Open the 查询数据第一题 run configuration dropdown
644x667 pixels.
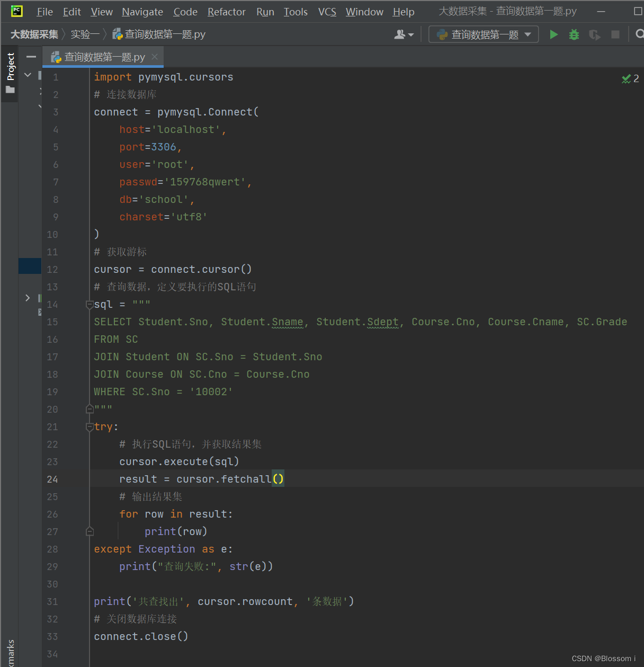point(484,34)
